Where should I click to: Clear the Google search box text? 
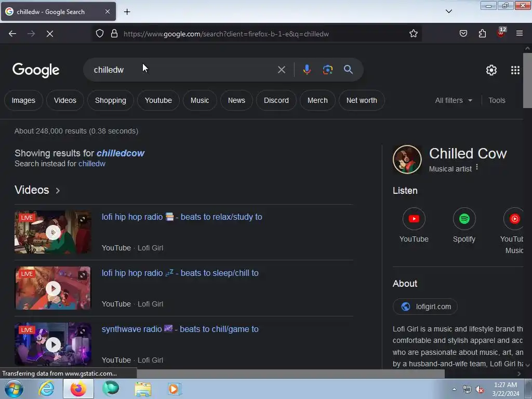pos(281,70)
